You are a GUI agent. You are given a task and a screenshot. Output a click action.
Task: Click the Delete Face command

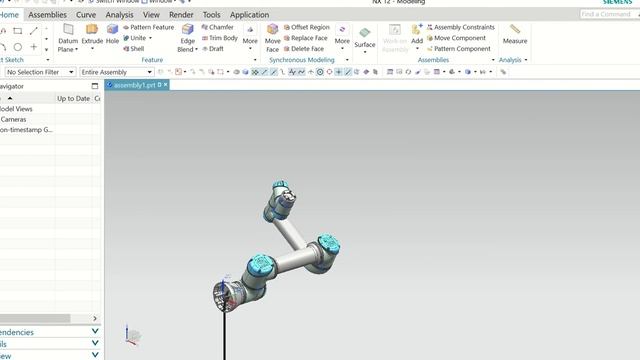point(304,49)
